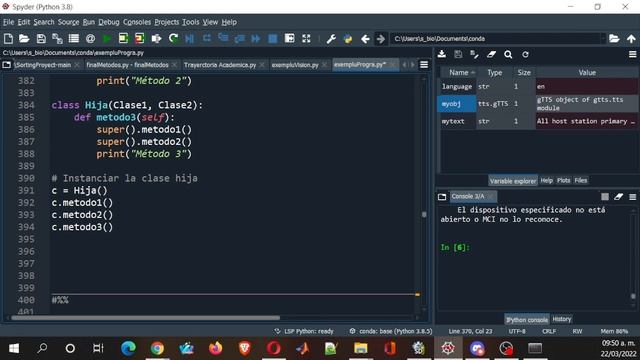Screen dimensions: 640x360
Task: Open the Source menu
Action: [68, 22]
